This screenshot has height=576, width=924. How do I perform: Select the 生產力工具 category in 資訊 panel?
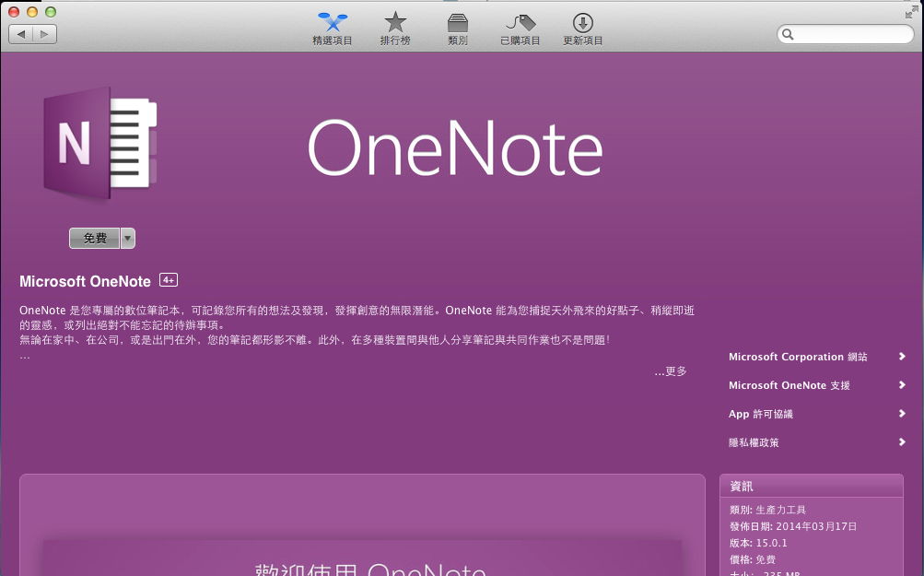[779, 509]
